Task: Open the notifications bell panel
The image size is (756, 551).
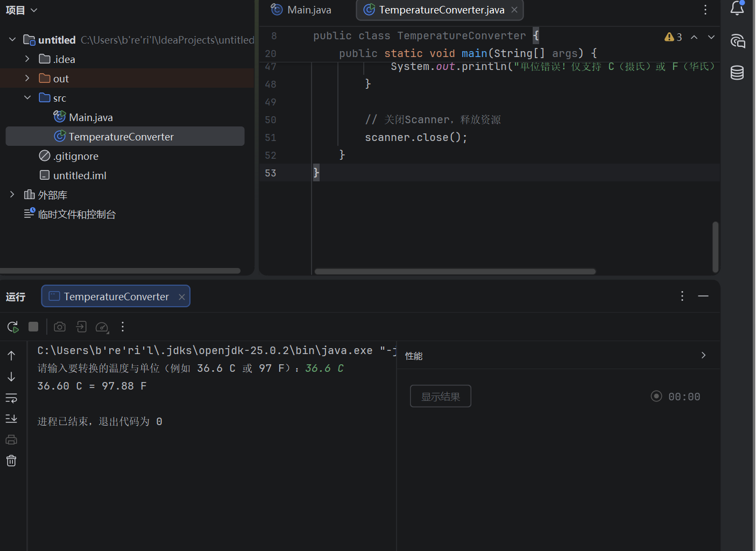Action: tap(737, 9)
